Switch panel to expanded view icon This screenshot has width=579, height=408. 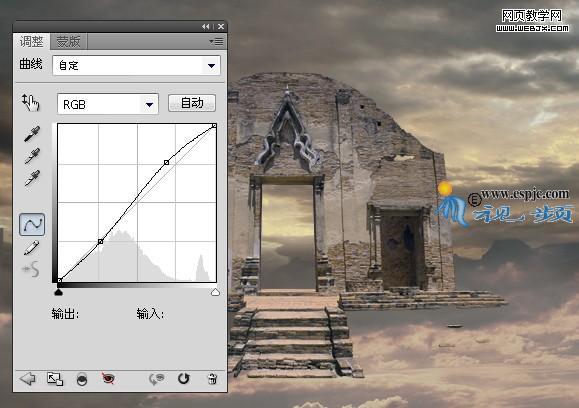pos(55,379)
